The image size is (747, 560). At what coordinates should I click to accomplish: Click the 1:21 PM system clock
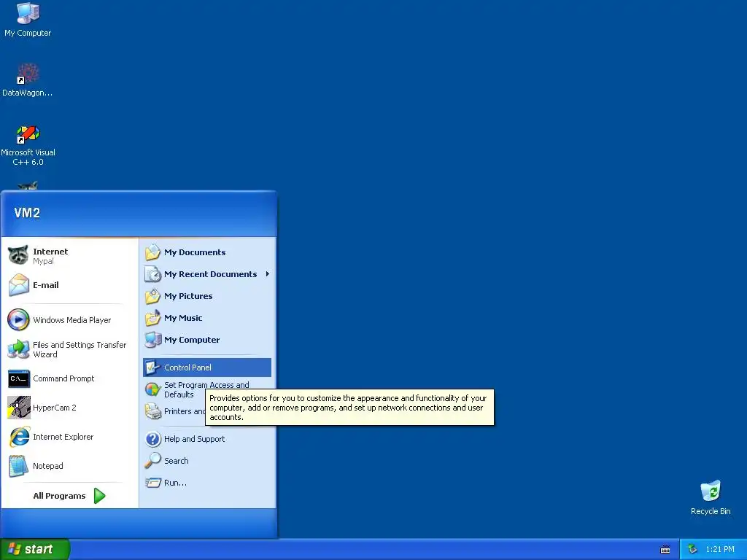[720, 549]
